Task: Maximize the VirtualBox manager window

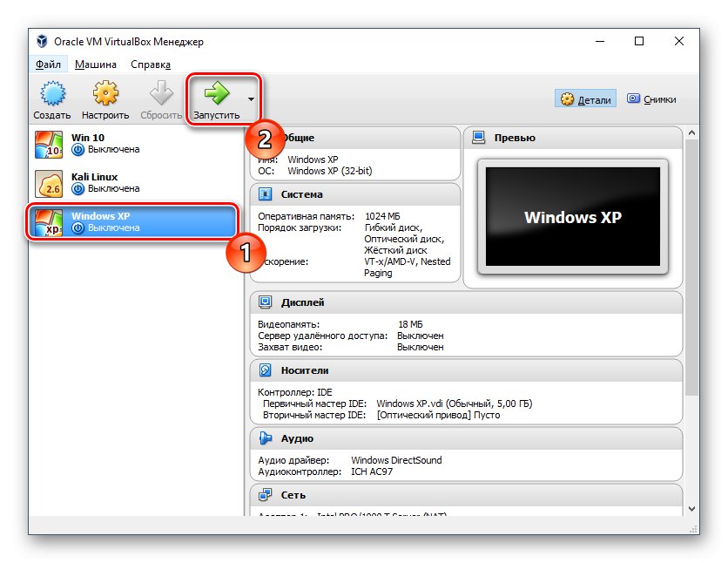Action: pos(639,41)
